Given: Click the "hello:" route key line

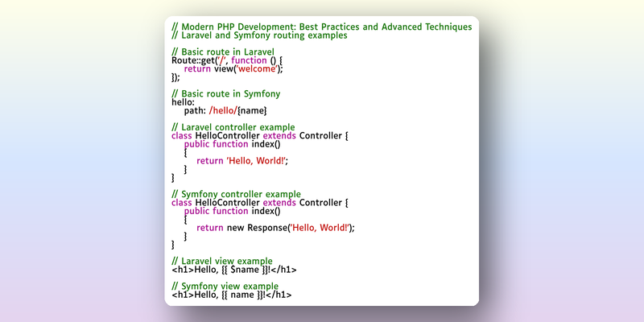Looking at the screenshot, I should 184,102.
